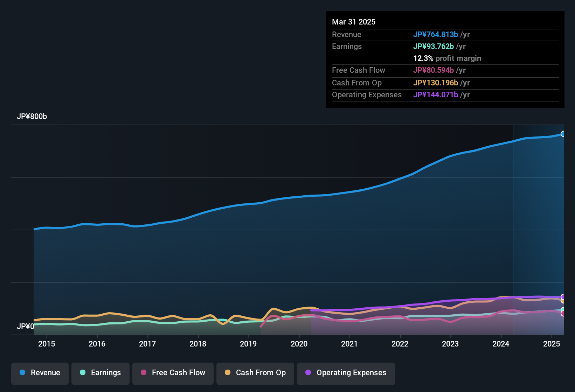Screen dimensions: 575x392
Task: Click the JP¥144.071b operating expenses value
Action: pos(436,95)
